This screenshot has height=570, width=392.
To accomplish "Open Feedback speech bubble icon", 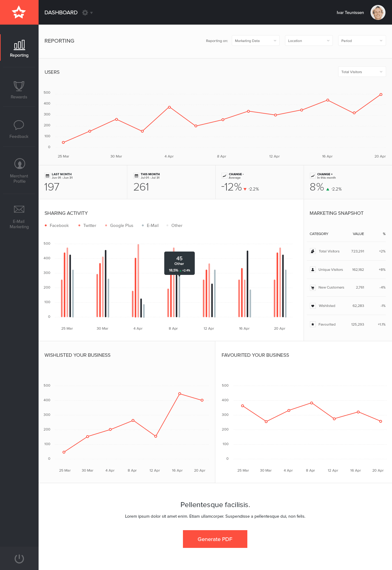I will pos(19,125).
